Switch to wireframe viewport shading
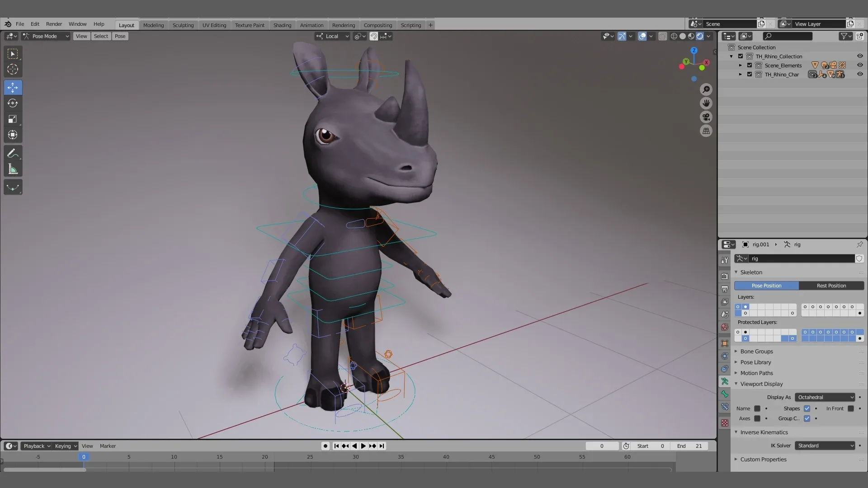Image resolution: width=868 pixels, height=488 pixels. coord(674,36)
